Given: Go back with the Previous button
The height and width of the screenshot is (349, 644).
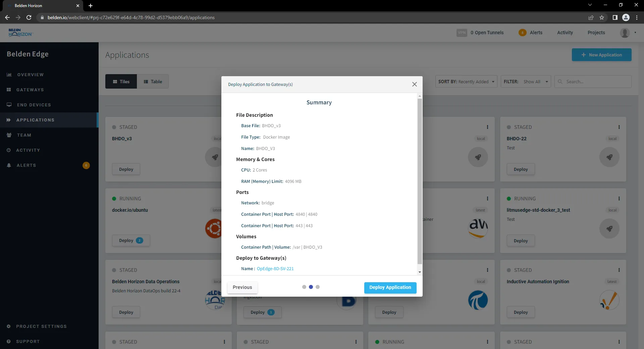Looking at the screenshot, I should coord(242,287).
